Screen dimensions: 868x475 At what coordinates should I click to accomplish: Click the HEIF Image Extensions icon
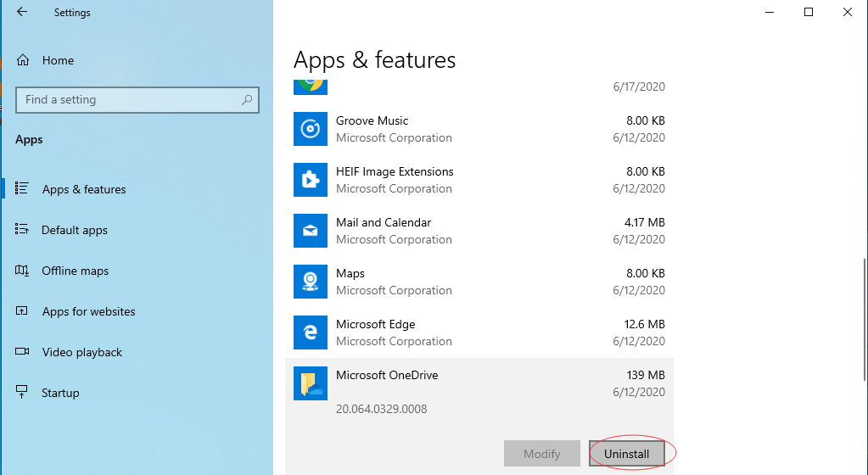coord(310,180)
